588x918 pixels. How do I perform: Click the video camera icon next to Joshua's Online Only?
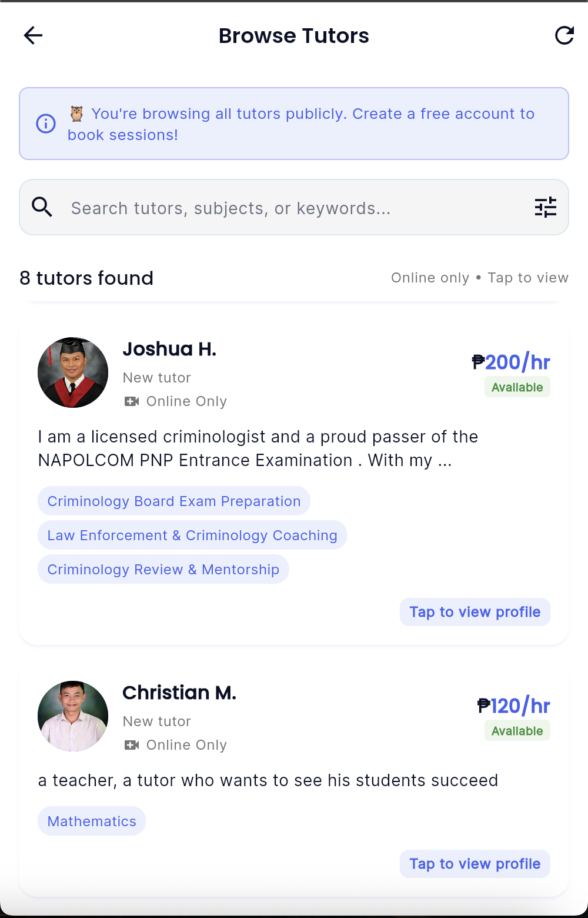coord(132,401)
